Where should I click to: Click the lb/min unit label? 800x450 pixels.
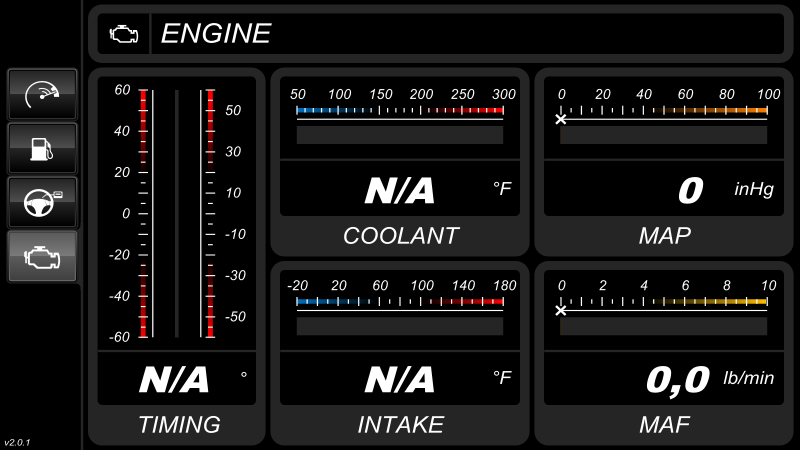[x=748, y=378]
